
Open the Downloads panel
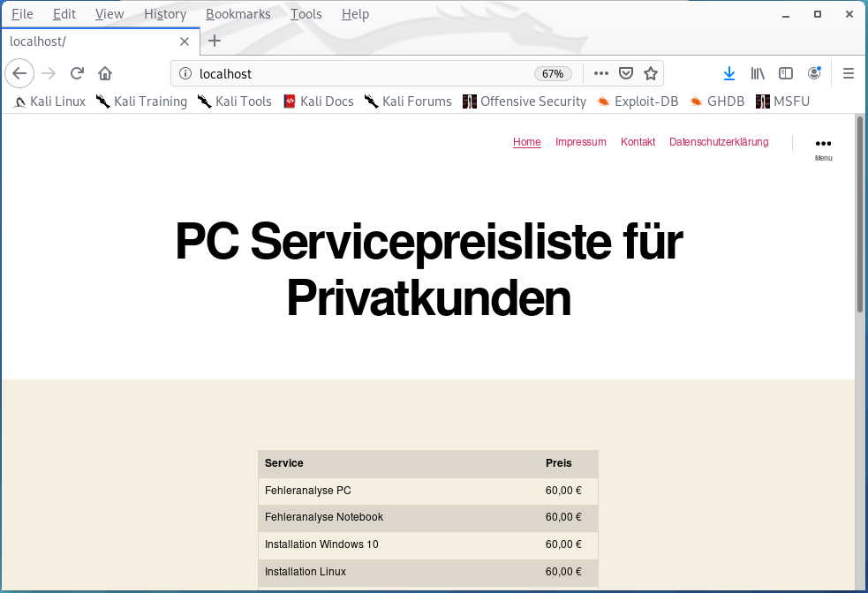pyautogui.click(x=728, y=73)
